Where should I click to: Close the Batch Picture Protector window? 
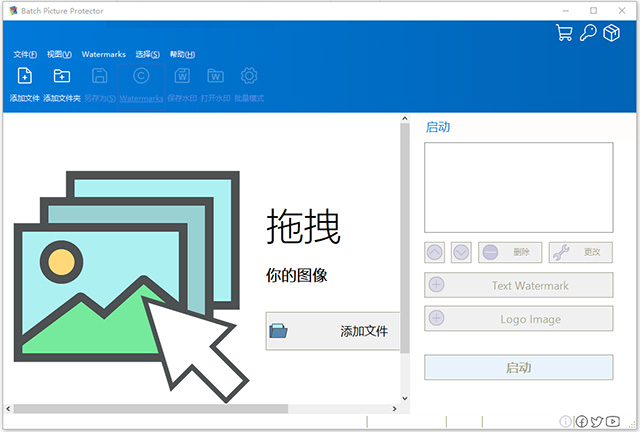[622, 11]
